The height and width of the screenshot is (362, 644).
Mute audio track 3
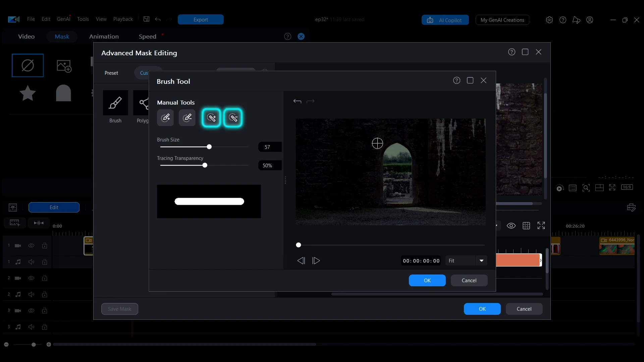[x=31, y=327]
